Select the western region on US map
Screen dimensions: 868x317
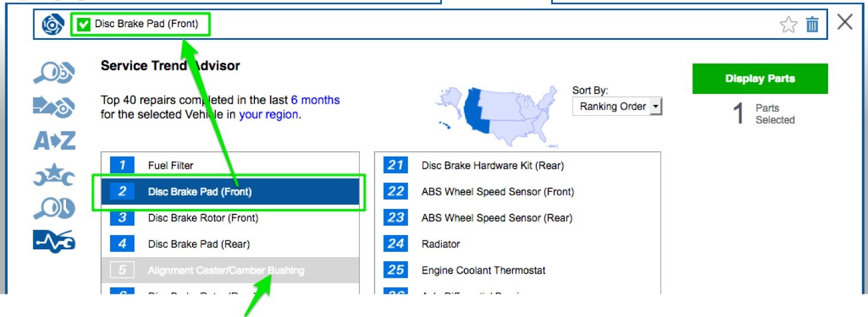click(x=477, y=111)
